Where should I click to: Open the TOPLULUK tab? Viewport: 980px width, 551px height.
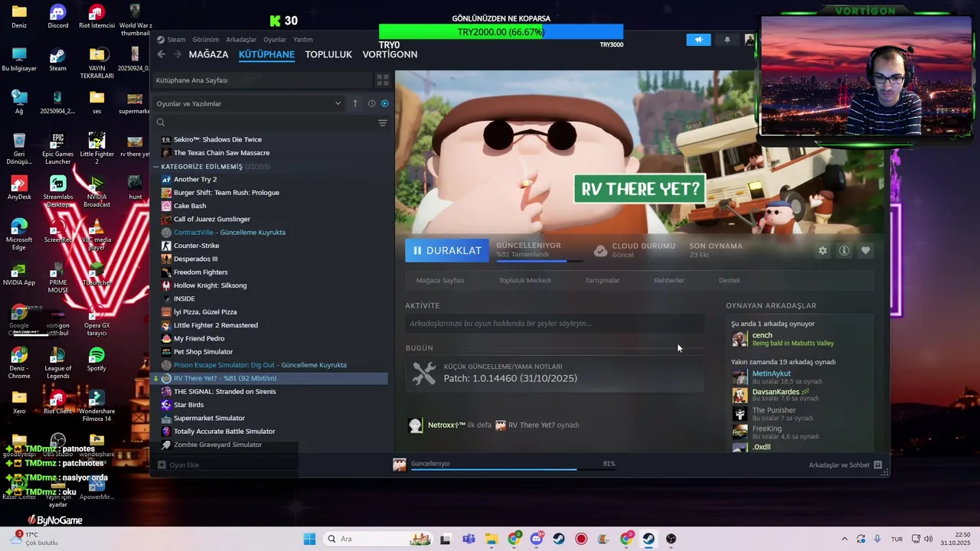click(328, 54)
